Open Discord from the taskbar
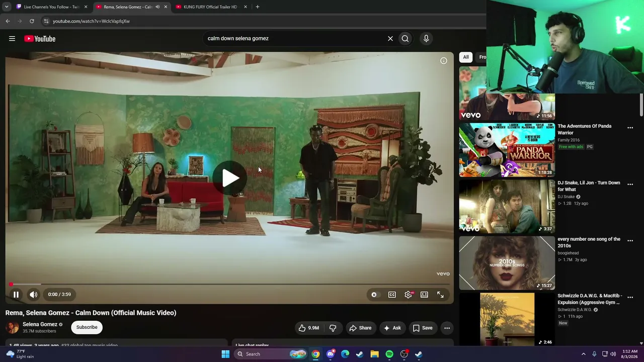Viewport: 644px width, 362px height. [330, 354]
